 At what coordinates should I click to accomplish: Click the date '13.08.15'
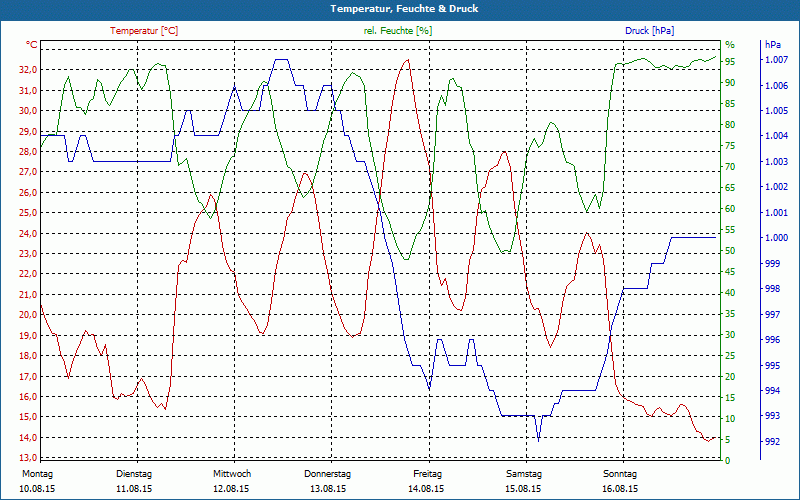click(x=328, y=489)
